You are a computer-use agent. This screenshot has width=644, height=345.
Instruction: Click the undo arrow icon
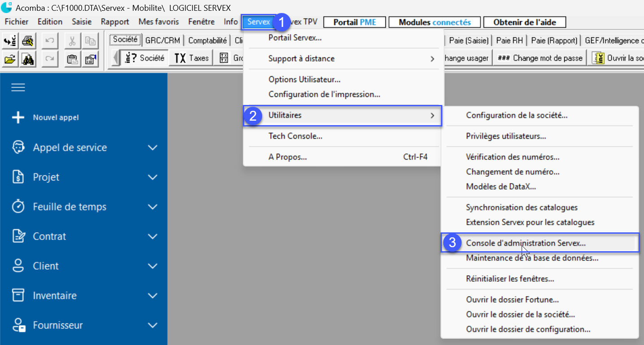(x=50, y=41)
